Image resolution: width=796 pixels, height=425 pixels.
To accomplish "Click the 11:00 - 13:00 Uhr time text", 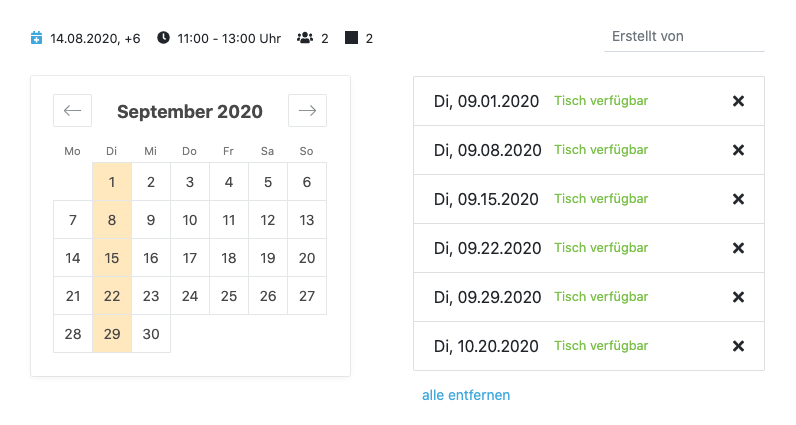I will point(229,38).
